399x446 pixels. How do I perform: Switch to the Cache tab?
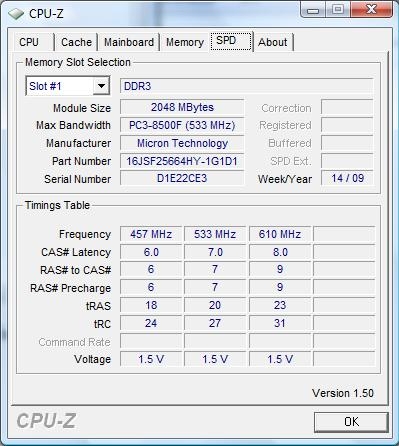click(76, 42)
